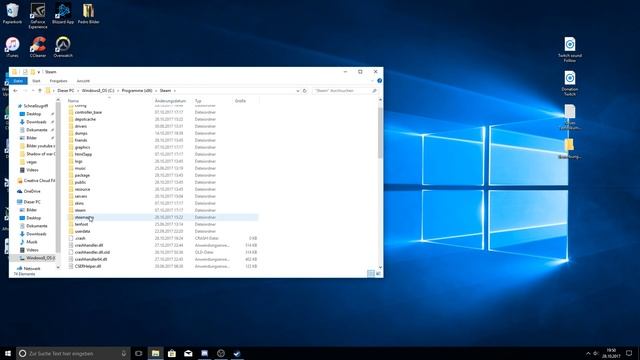This screenshot has width=640, height=360.
Task: Select the package folder
Action: [82, 175]
